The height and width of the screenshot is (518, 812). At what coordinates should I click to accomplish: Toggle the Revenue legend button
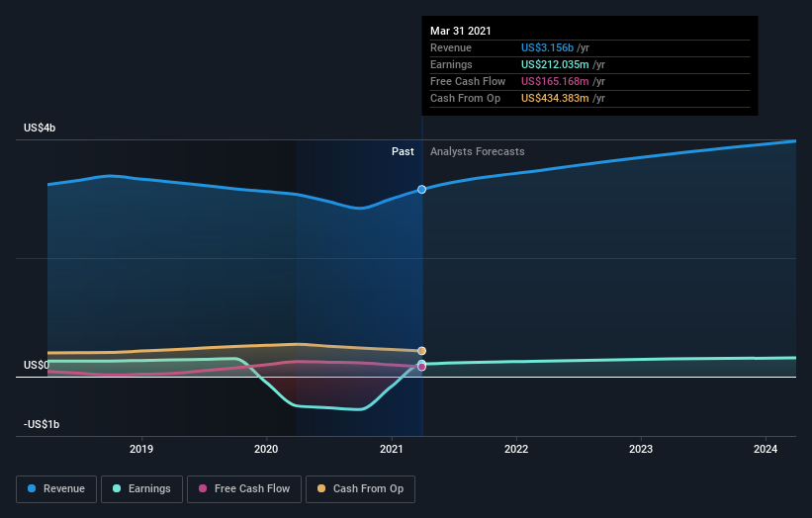tap(56, 489)
